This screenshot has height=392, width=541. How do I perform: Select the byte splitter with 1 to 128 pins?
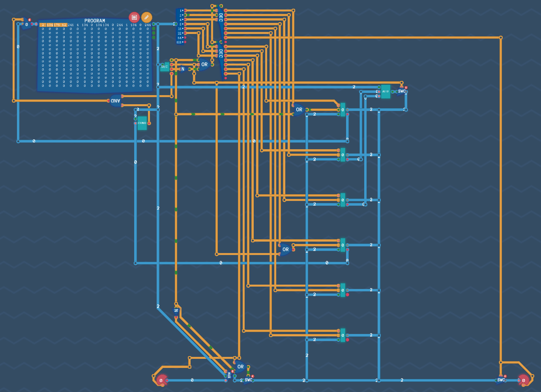coord(180,26)
